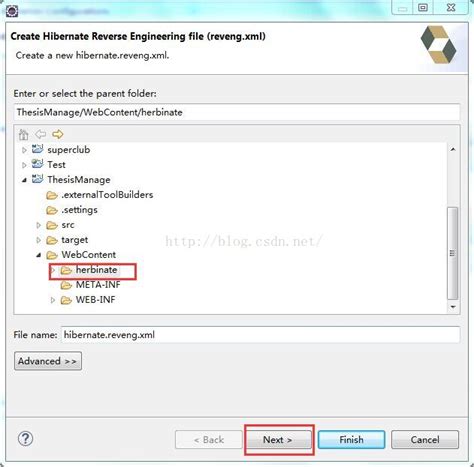Click the Home icon above folder tree

[23, 135]
